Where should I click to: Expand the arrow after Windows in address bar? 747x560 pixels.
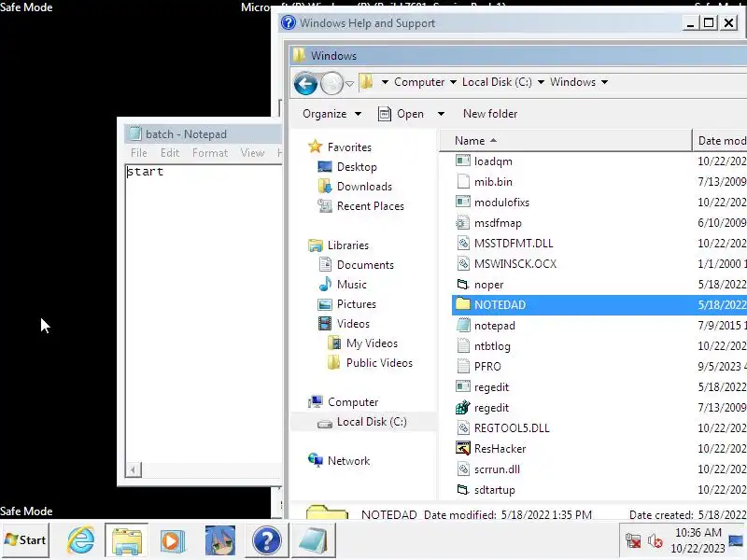[604, 82]
